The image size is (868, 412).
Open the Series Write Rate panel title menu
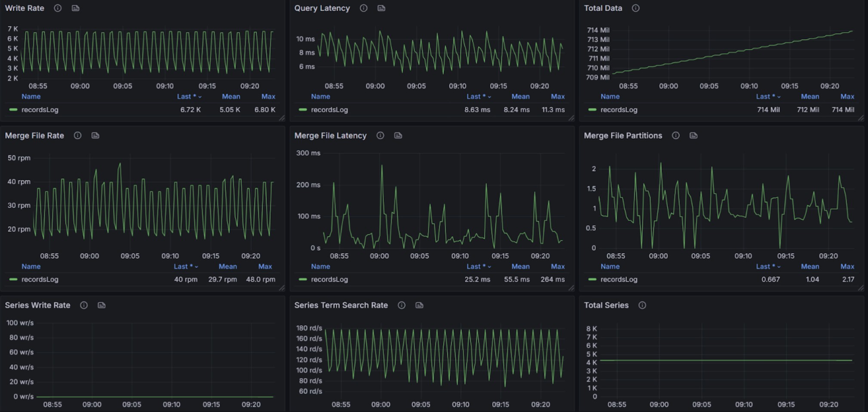pos(37,305)
